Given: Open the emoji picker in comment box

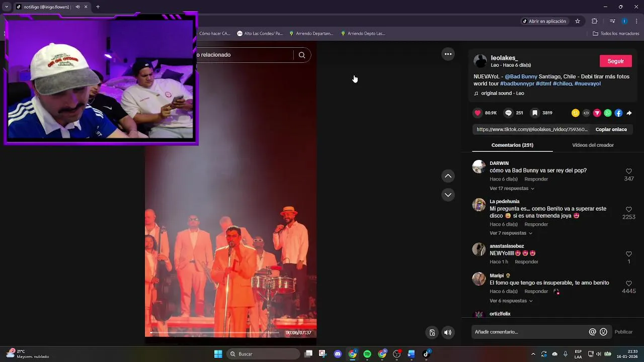Looking at the screenshot, I should click(x=604, y=332).
